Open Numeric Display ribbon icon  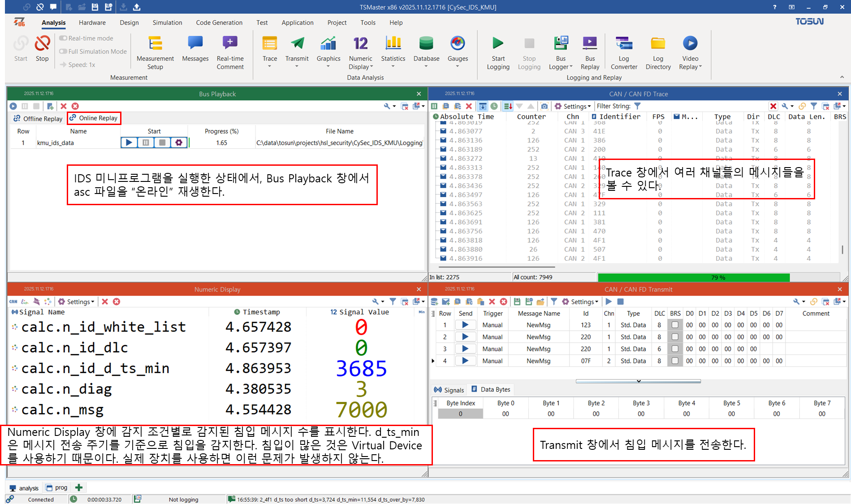coord(360,43)
